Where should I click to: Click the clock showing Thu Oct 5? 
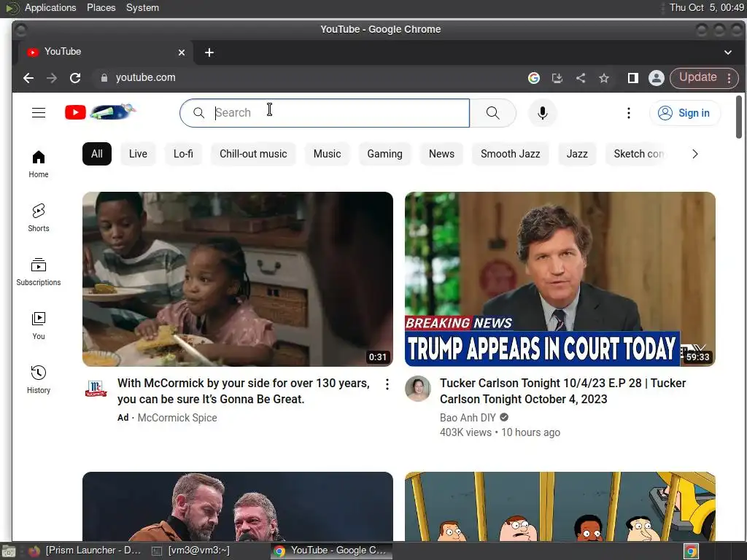tap(706, 7)
